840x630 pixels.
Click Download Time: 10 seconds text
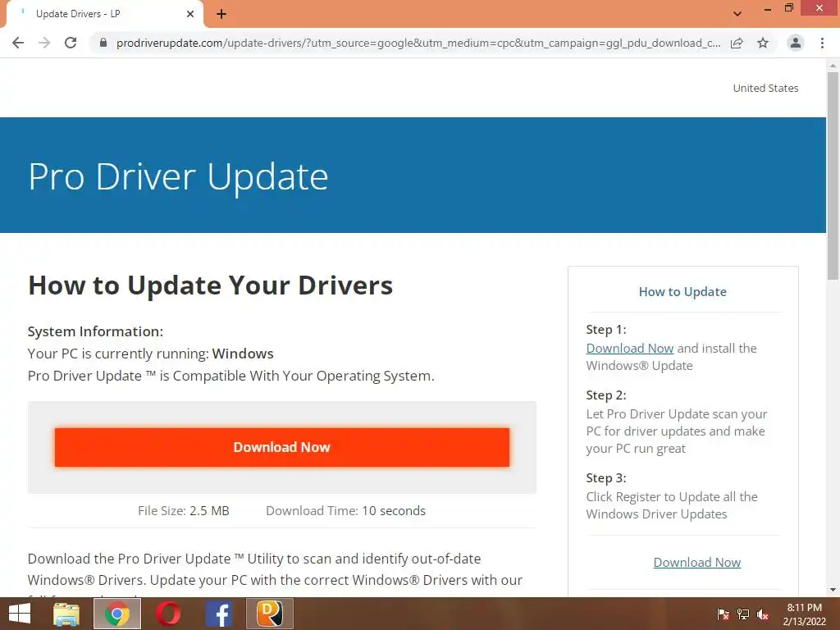coord(345,511)
